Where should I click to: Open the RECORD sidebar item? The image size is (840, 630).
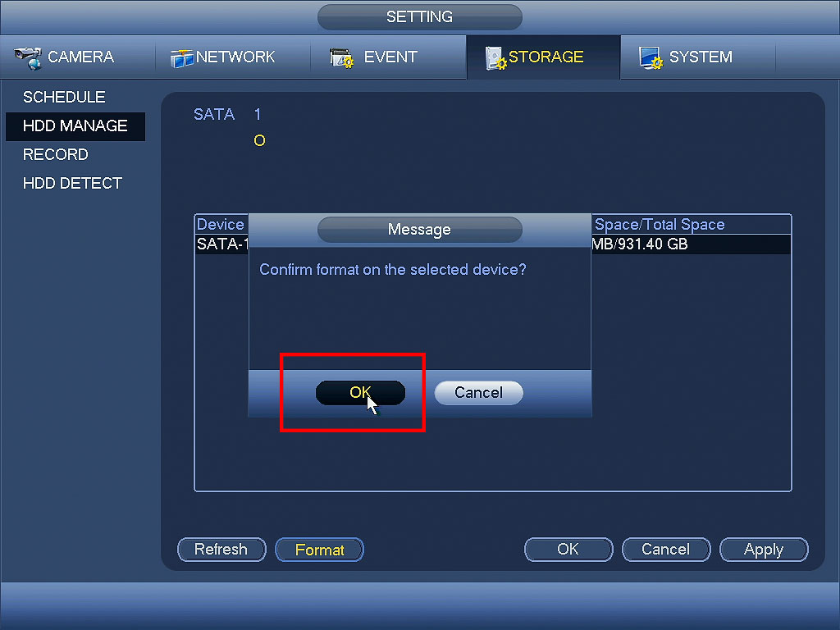point(56,155)
